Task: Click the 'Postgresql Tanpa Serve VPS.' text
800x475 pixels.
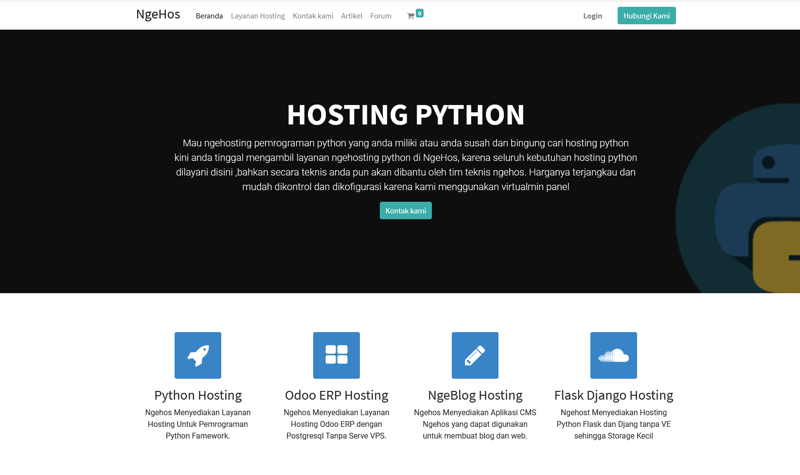Action: pyautogui.click(x=336, y=436)
